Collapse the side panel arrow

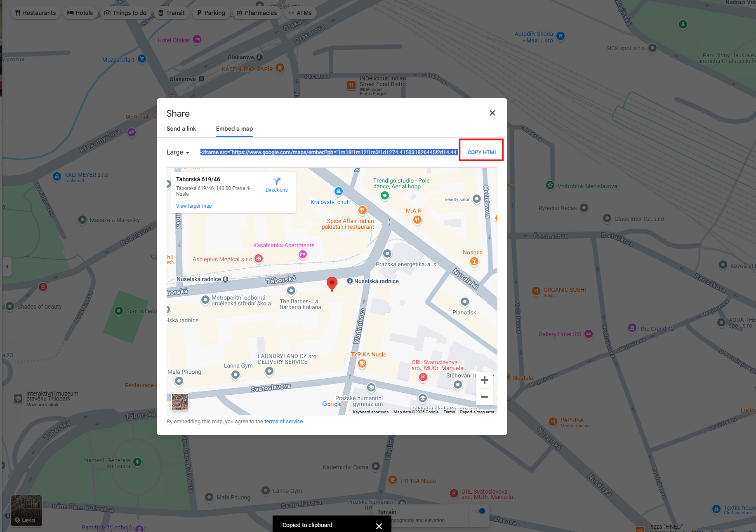[7, 267]
